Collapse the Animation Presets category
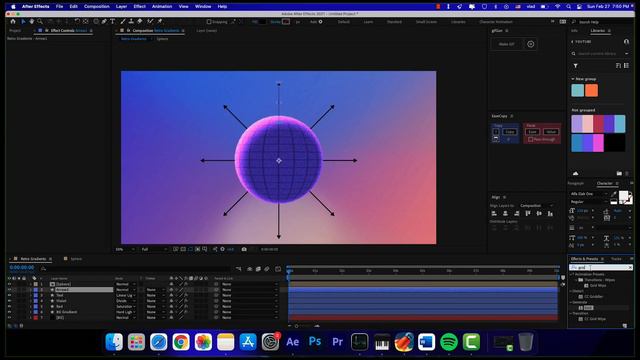640x360 pixels. click(x=571, y=274)
